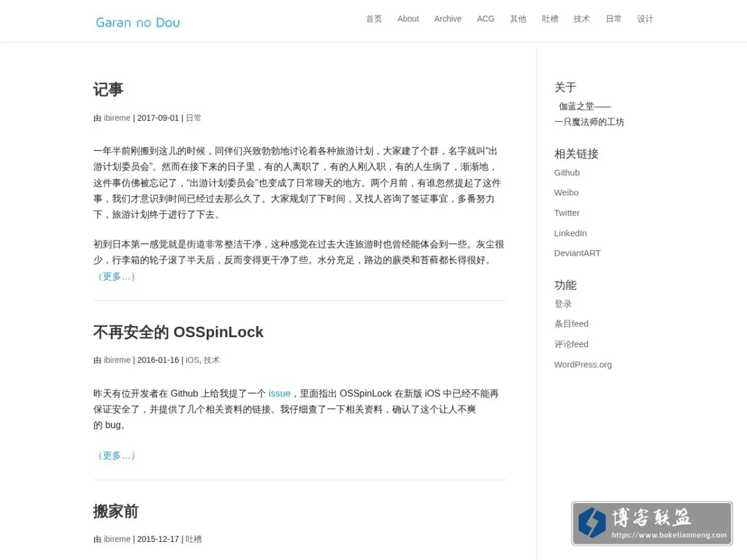Open the 条目feed link

pyautogui.click(x=571, y=324)
